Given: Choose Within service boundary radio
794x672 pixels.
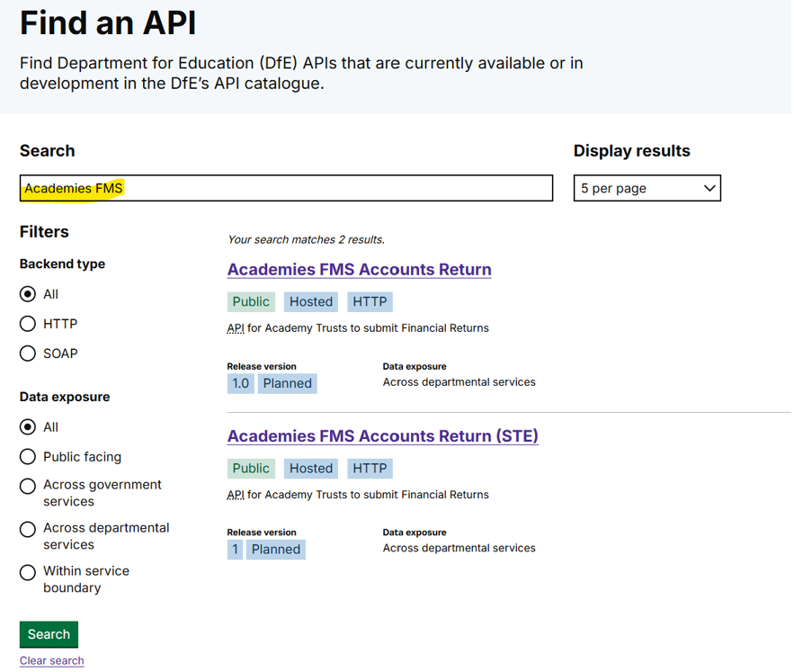Looking at the screenshot, I should pyautogui.click(x=28, y=573).
